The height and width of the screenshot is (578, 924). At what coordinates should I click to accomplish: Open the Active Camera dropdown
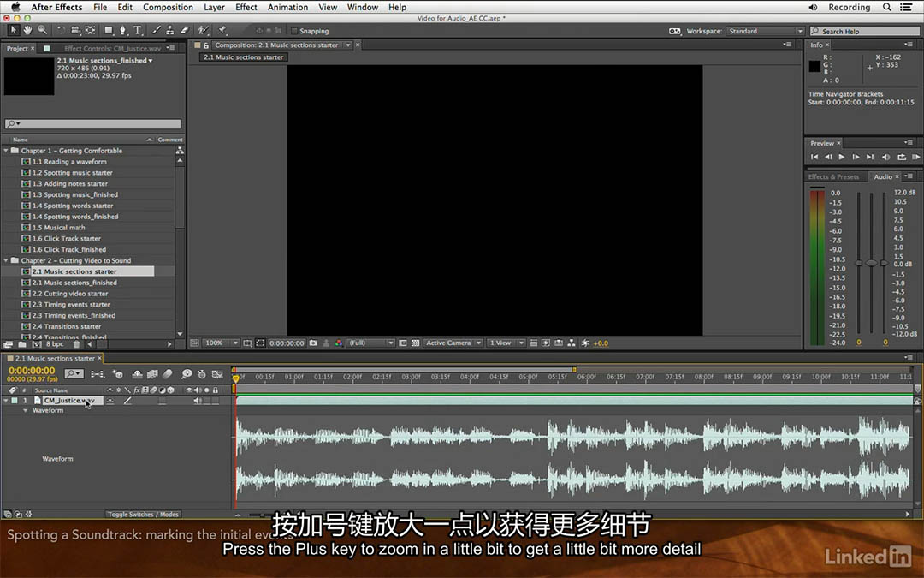coord(453,343)
